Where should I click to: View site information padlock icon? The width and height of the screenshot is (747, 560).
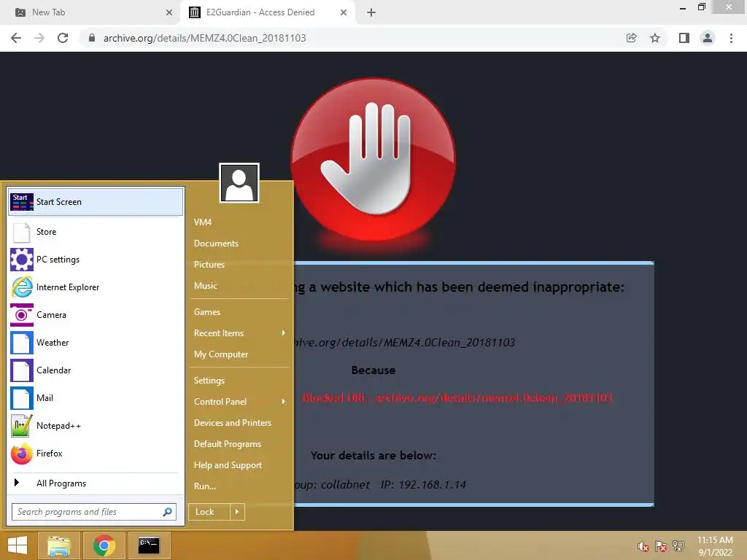[x=92, y=38]
